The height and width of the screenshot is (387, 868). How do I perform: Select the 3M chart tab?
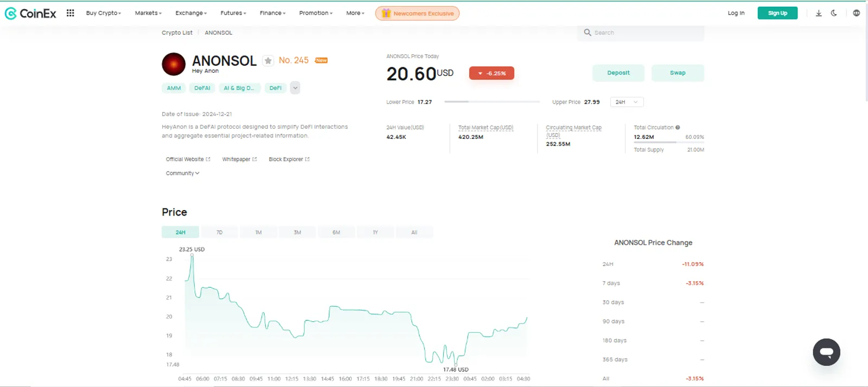coord(297,232)
